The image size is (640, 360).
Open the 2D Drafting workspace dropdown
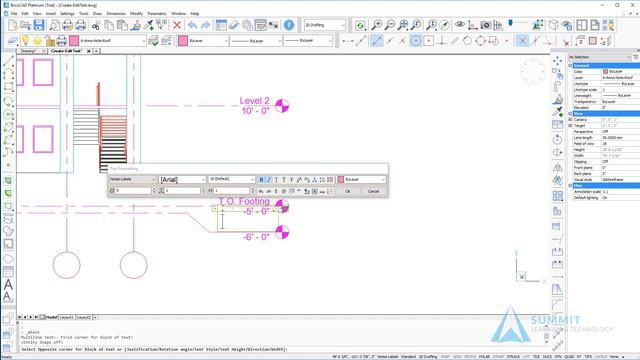(325, 25)
